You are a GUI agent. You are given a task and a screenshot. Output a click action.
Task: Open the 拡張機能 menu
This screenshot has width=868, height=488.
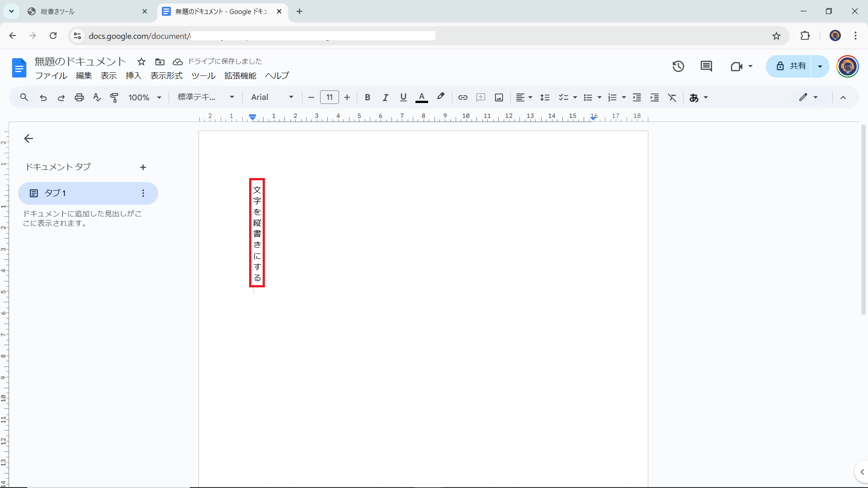click(240, 75)
